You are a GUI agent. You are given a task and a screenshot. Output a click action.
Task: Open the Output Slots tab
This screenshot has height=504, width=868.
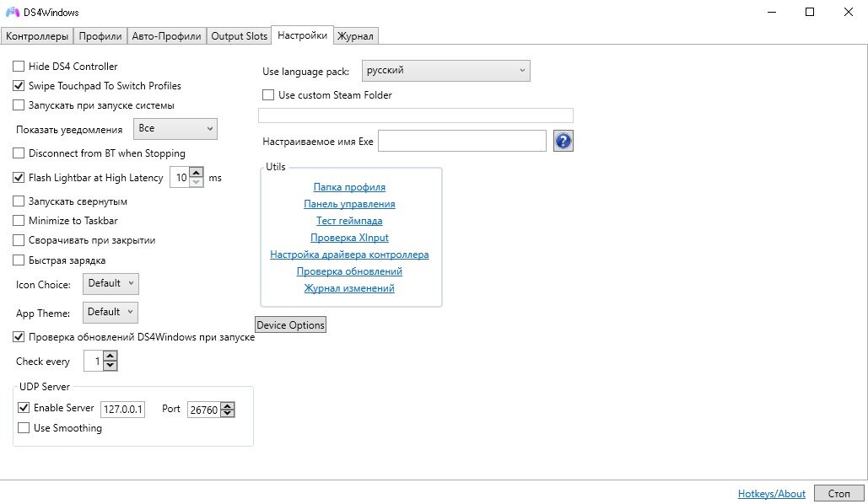tap(240, 36)
